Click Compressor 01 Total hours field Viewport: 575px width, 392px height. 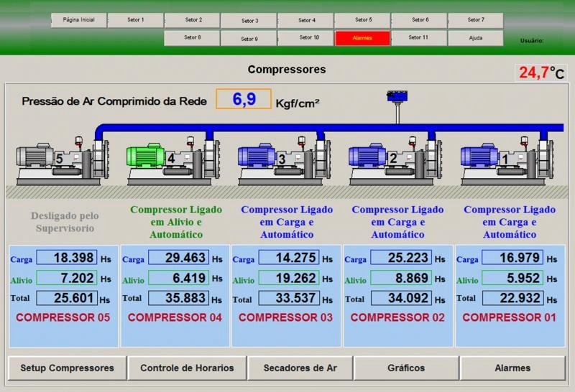click(512, 298)
